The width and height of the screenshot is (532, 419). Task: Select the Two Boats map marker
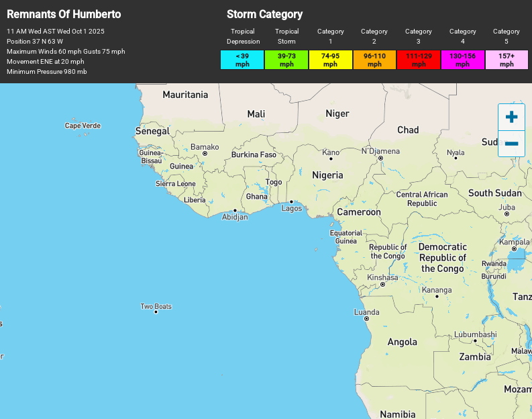(156, 312)
